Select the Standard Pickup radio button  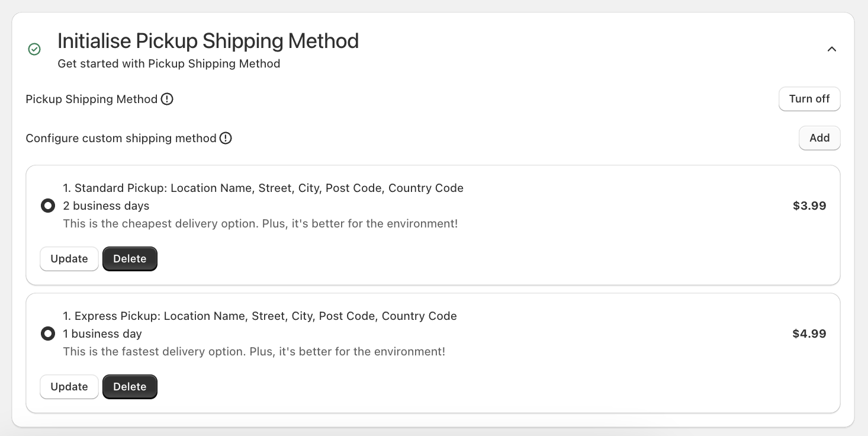[48, 206]
